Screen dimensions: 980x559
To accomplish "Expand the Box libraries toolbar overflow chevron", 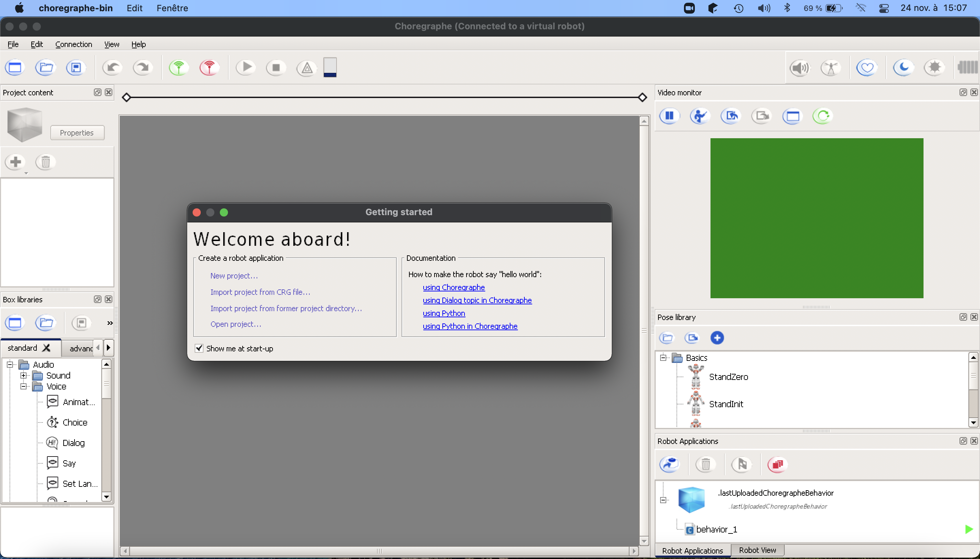I will pos(110,323).
